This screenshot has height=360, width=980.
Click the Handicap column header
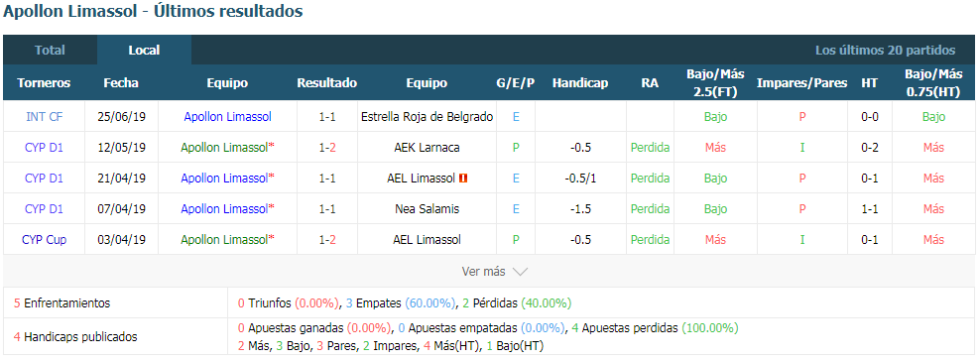click(x=580, y=82)
